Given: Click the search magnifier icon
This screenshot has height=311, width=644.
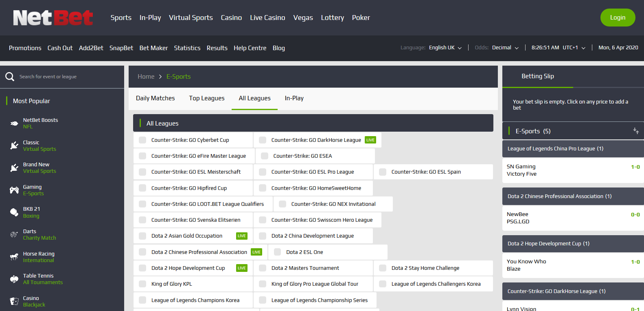Looking at the screenshot, I should 10,77.
